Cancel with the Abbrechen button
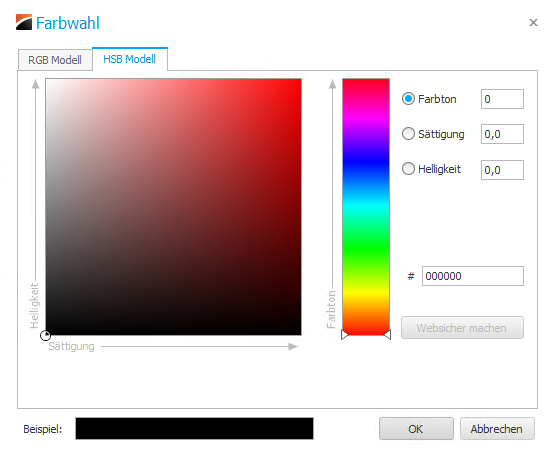555x463 pixels. click(497, 429)
